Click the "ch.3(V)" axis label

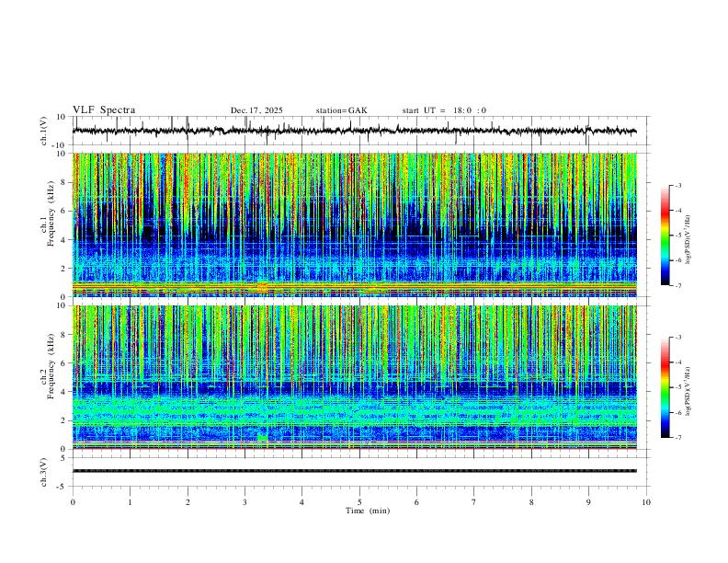[44, 472]
